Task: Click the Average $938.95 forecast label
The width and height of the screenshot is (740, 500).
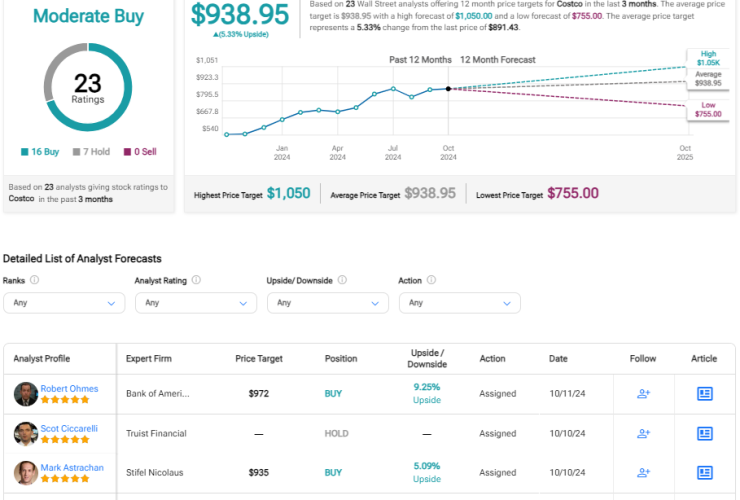Action: (x=708, y=78)
